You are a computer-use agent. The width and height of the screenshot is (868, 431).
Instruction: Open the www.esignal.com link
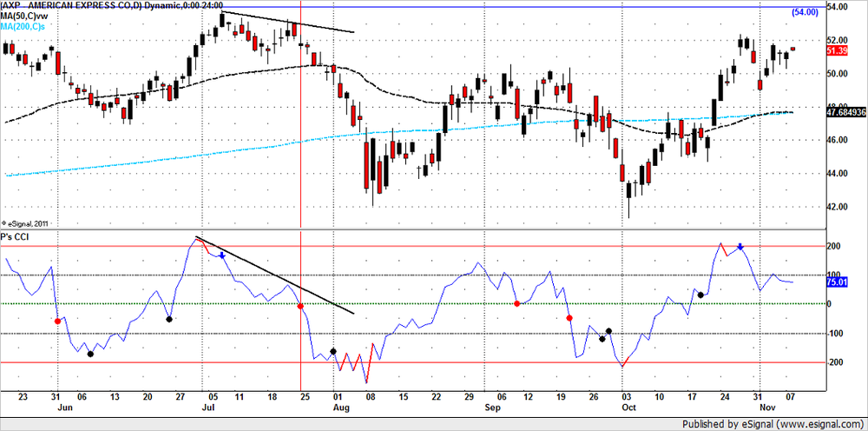pos(820,425)
